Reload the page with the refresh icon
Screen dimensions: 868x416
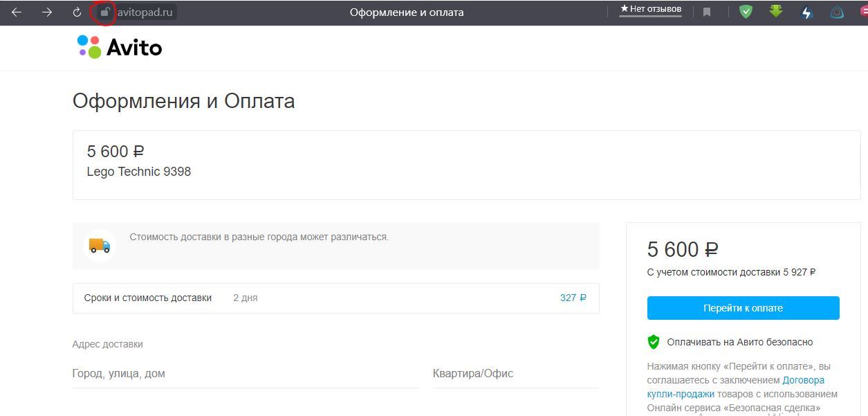point(77,12)
